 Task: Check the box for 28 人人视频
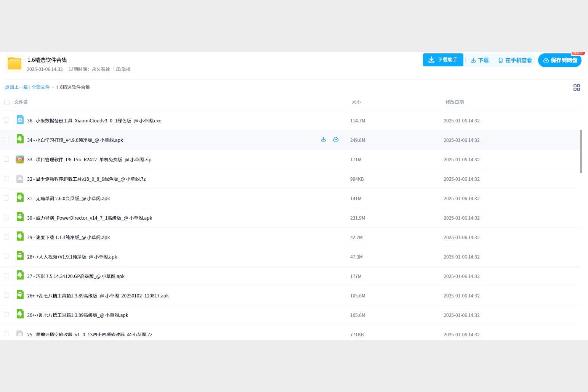(6, 256)
